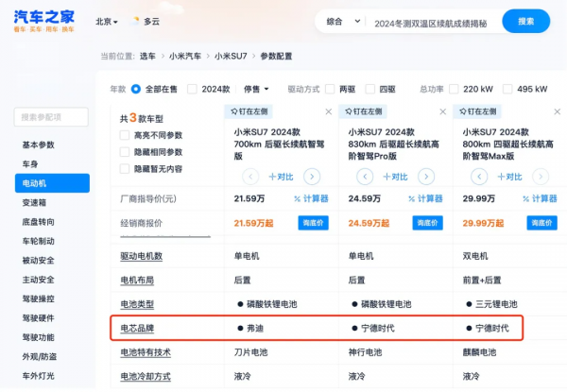Go to next model in 700km column
Viewport: 567px width, 392px height.
pos(312,177)
